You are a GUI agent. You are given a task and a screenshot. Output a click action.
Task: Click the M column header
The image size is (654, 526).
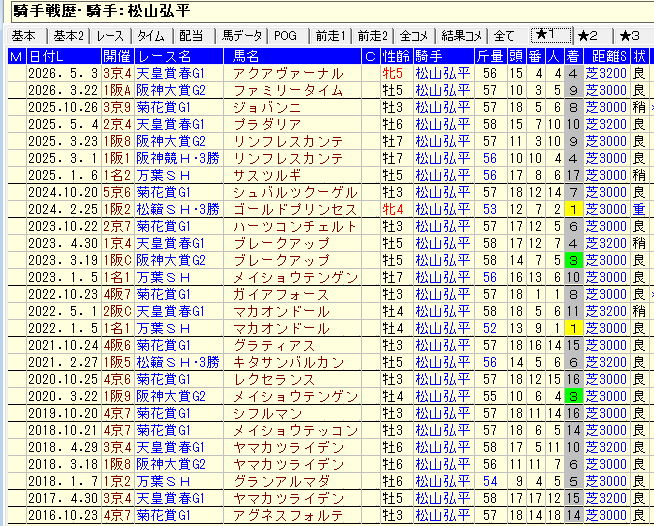point(17,56)
